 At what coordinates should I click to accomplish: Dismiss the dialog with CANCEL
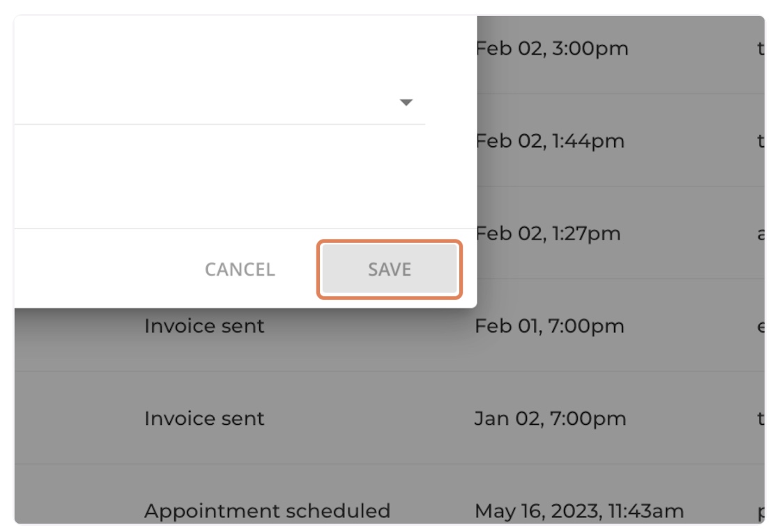point(240,269)
